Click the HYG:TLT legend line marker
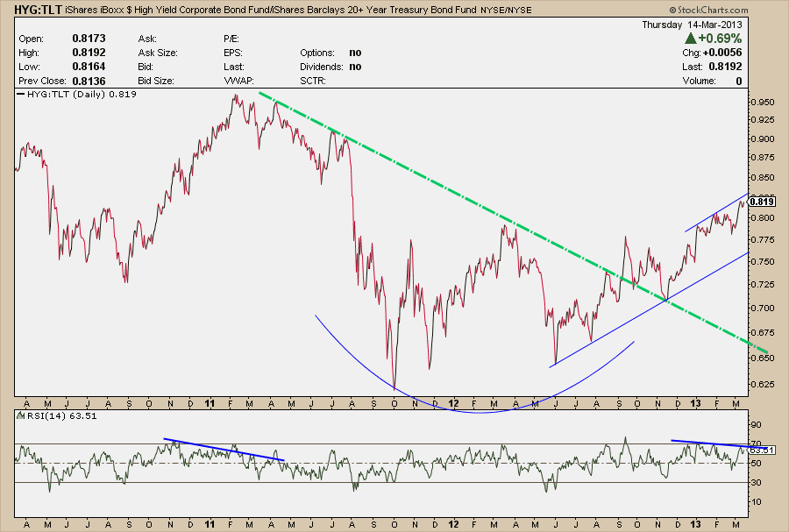This screenshot has height=532, width=789. point(19,94)
